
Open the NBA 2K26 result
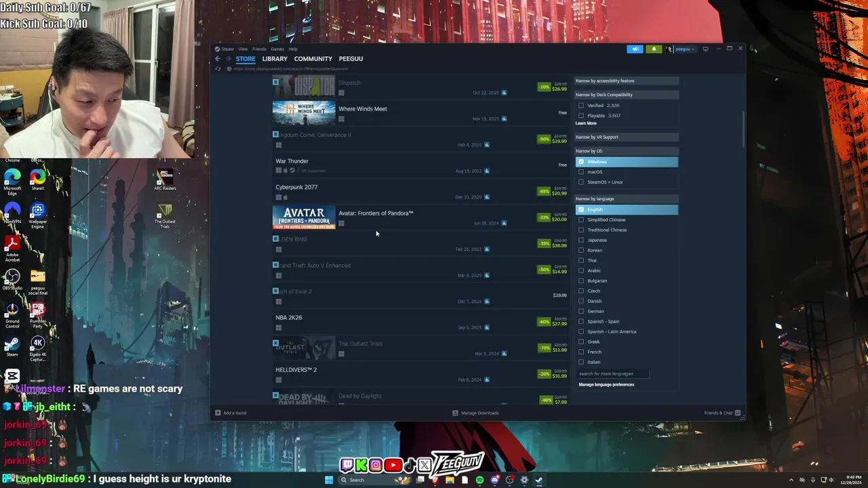click(x=420, y=322)
